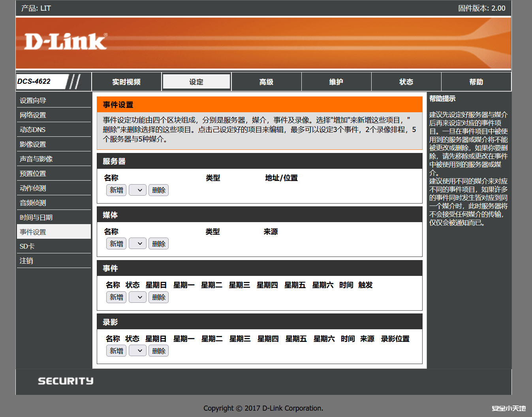Click 新增 in the 事件 section
The width and height of the screenshot is (532, 417).
tap(116, 297)
